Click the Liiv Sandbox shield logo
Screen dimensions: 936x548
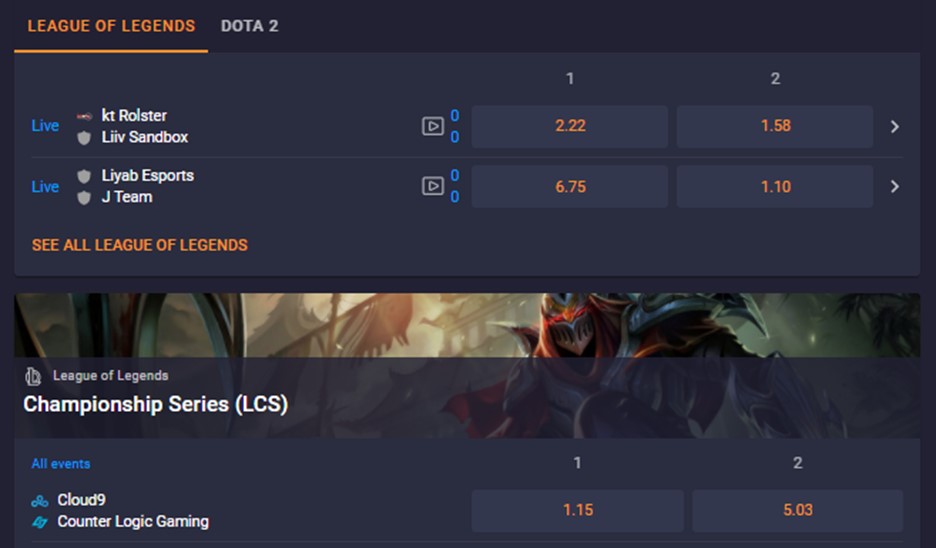[84, 138]
